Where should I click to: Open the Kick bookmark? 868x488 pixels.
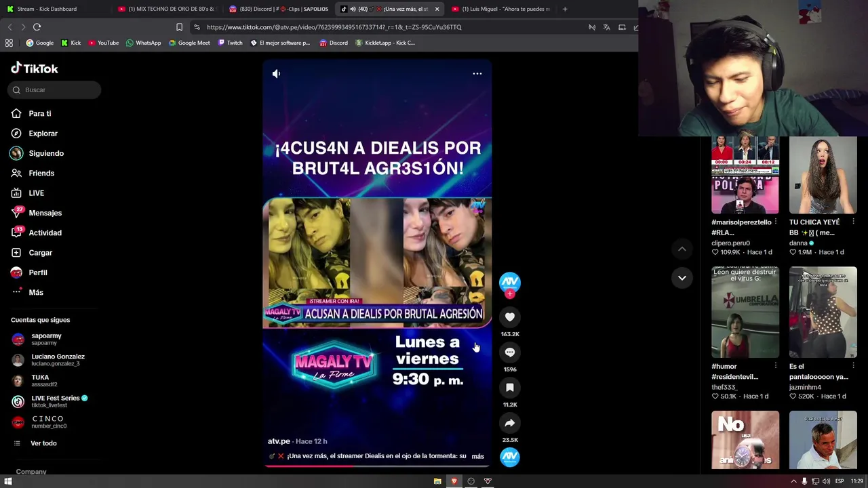(71, 43)
